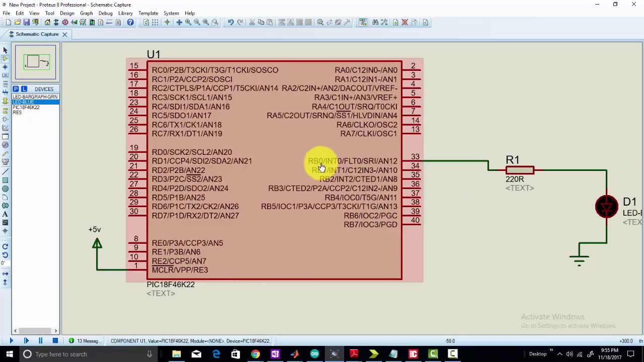This screenshot has width=644, height=362.
Task: Click the +5v power terminal
Action: tap(97, 243)
